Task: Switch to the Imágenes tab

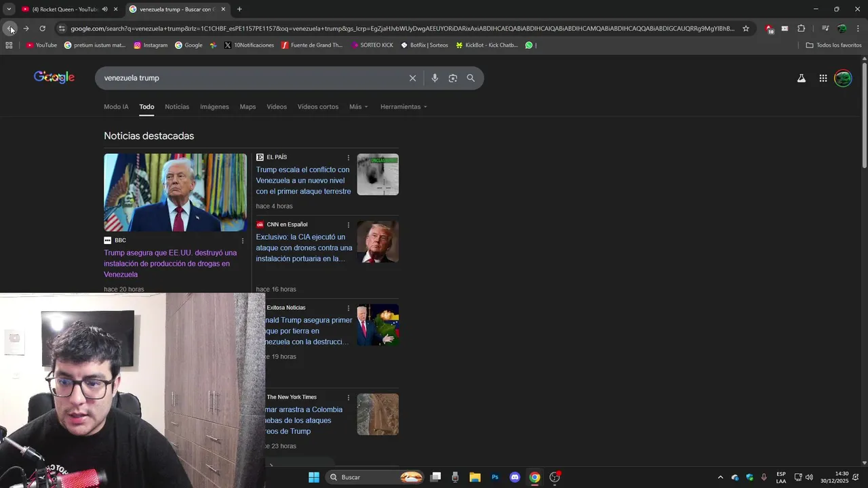Action: (214, 106)
